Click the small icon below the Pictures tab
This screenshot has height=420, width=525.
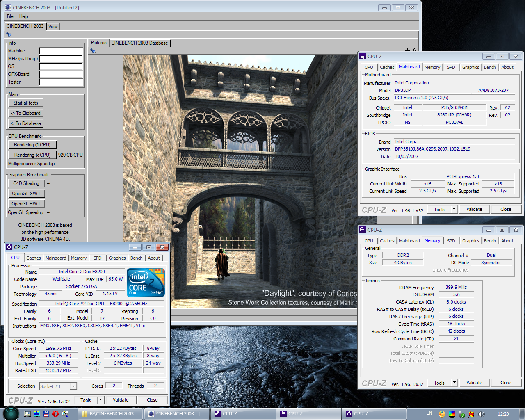(x=93, y=51)
